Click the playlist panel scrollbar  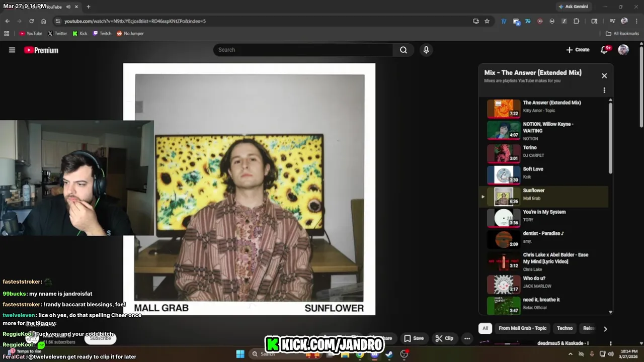coord(610,138)
